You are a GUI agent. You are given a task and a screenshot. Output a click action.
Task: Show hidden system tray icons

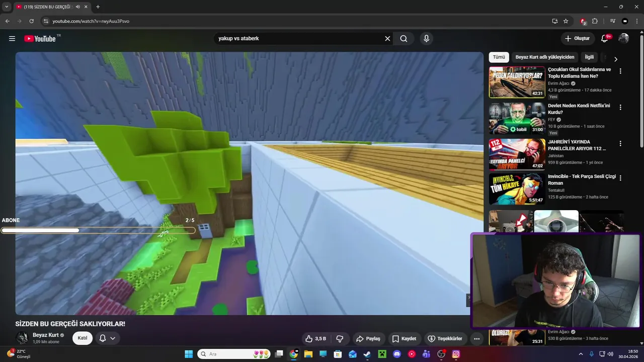pos(581,354)
